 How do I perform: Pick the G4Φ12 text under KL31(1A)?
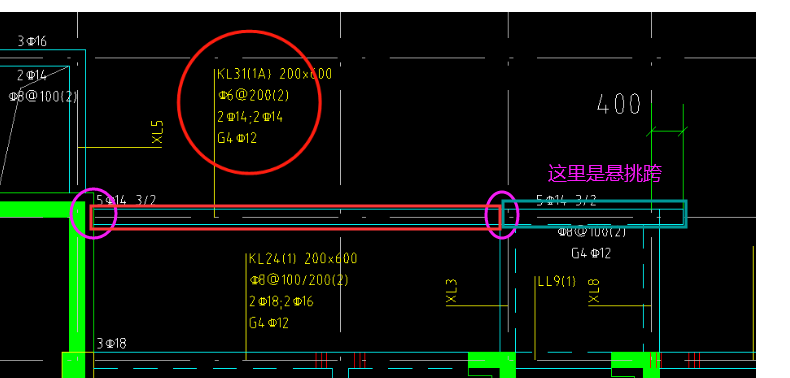(x=237, y=138)
